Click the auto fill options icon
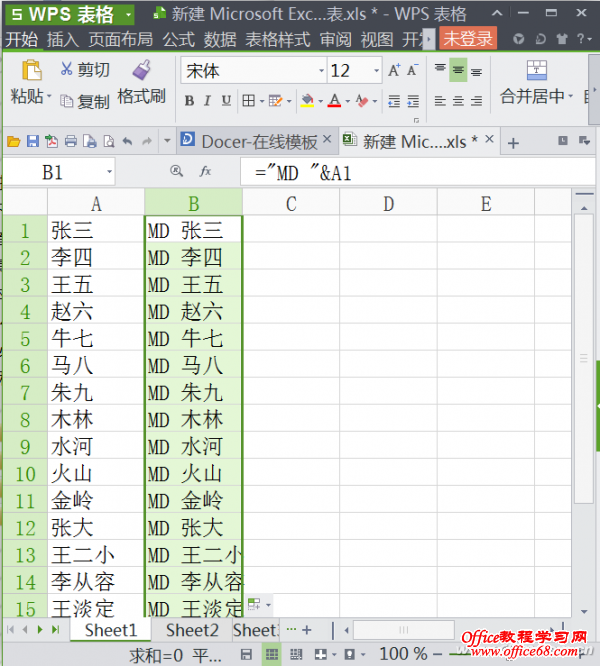 (254, 604)
